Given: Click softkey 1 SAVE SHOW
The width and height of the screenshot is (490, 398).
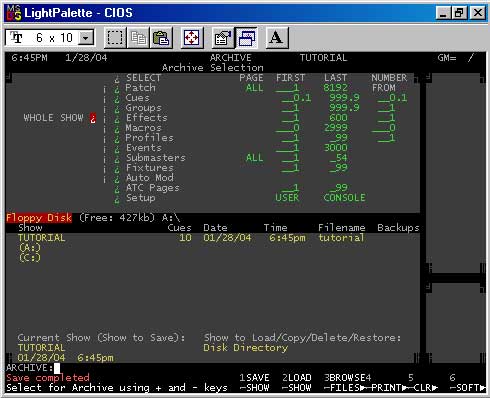Looking at the screenshot, I should pos(254,383).
